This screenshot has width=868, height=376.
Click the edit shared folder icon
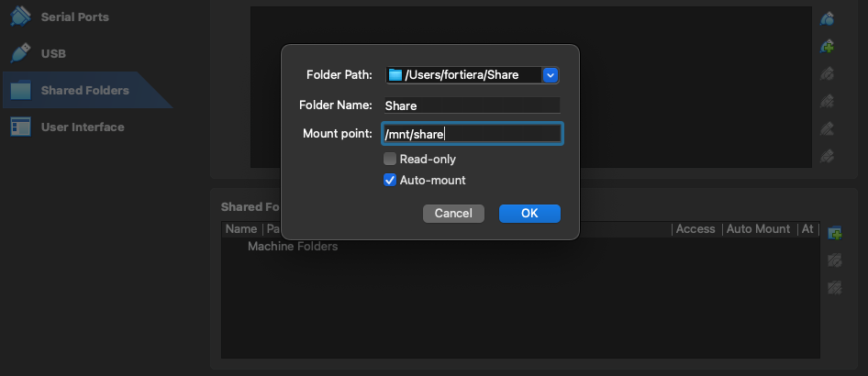[x=834, y=260]
